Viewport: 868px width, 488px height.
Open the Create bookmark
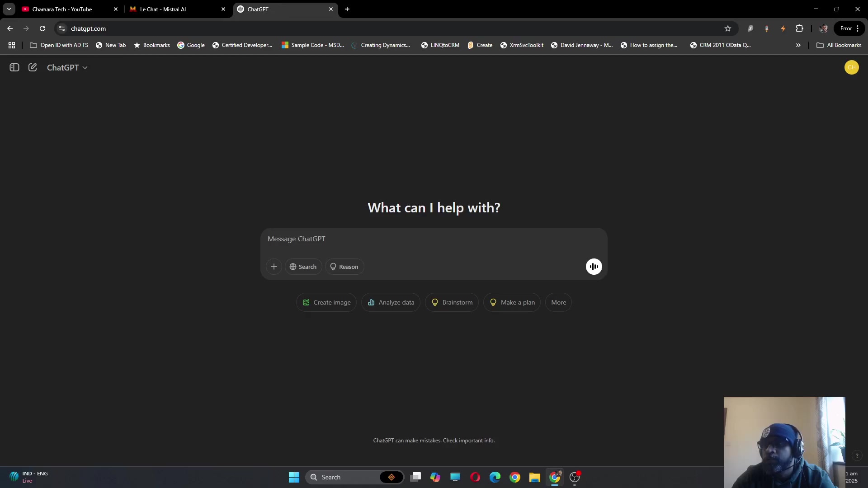tap(480, 45)
